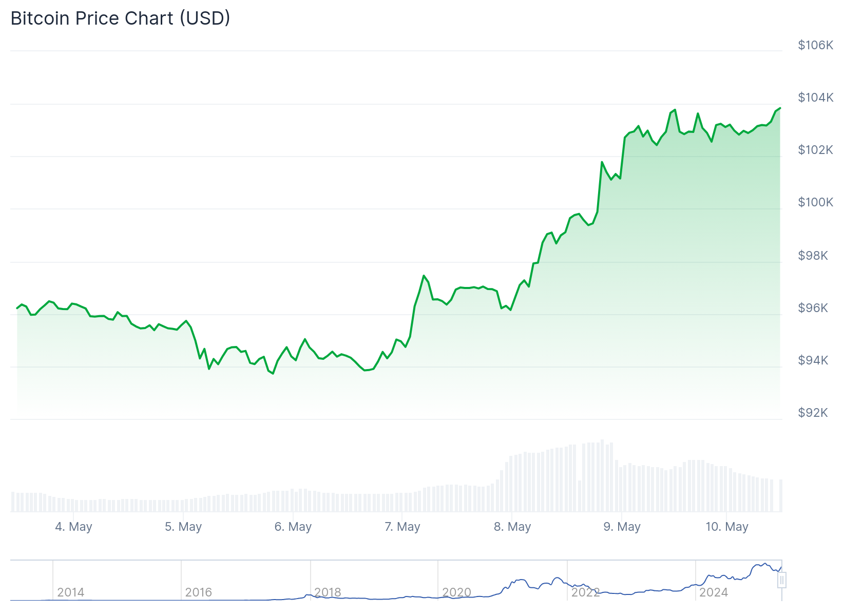Image resolution: width=844 pixels, height=616 pixels.
Task: Click the $106K price axis label
Action: point(815,45)
